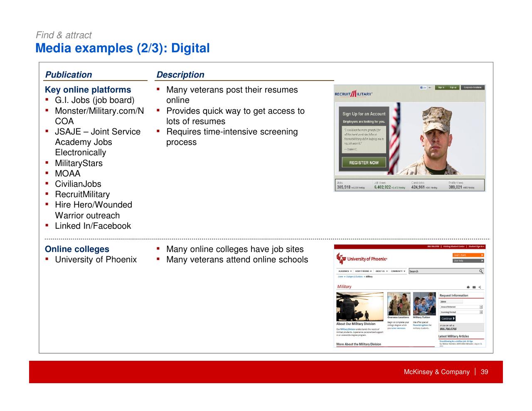This screenshot has width=532, height=411.
Task: Click the Profile Views count 389,021
Action: (455, 187)
